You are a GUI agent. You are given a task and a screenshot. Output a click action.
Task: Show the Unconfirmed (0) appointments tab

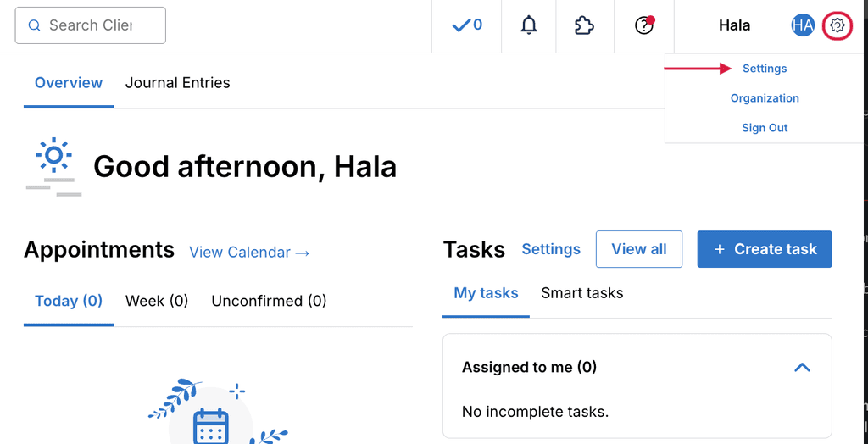[x=269, y=301]
